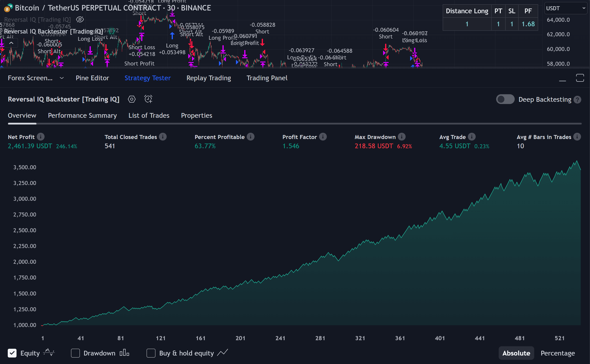Click the 1.68 PF table cell
This screenshot has height=364, width=590.
click(528, 24)
